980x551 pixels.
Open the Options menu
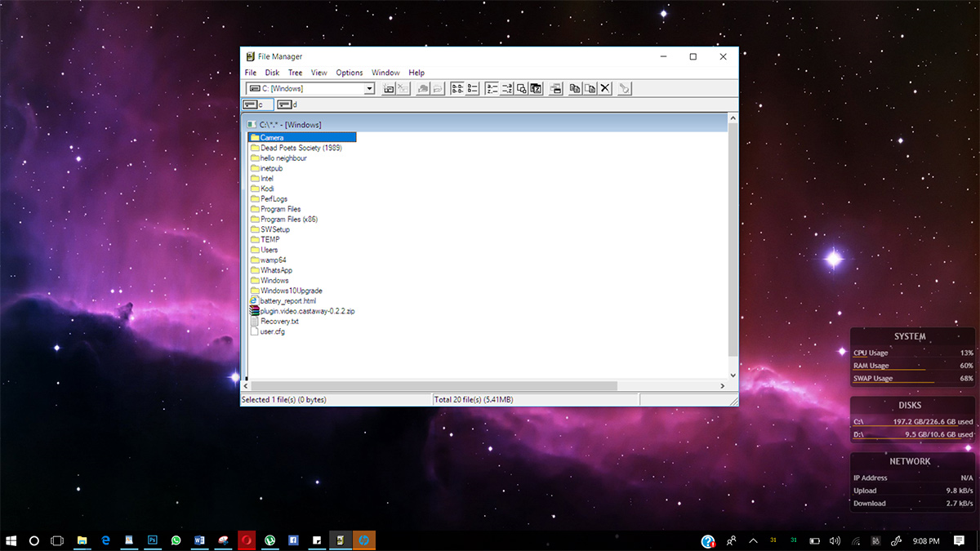pos(349,72)
